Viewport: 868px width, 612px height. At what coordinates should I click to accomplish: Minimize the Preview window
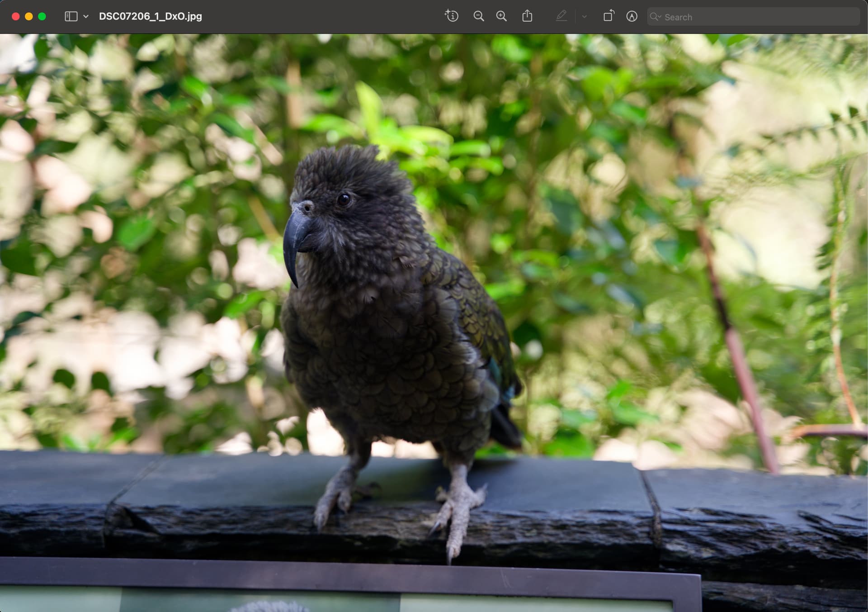point(28,17)
